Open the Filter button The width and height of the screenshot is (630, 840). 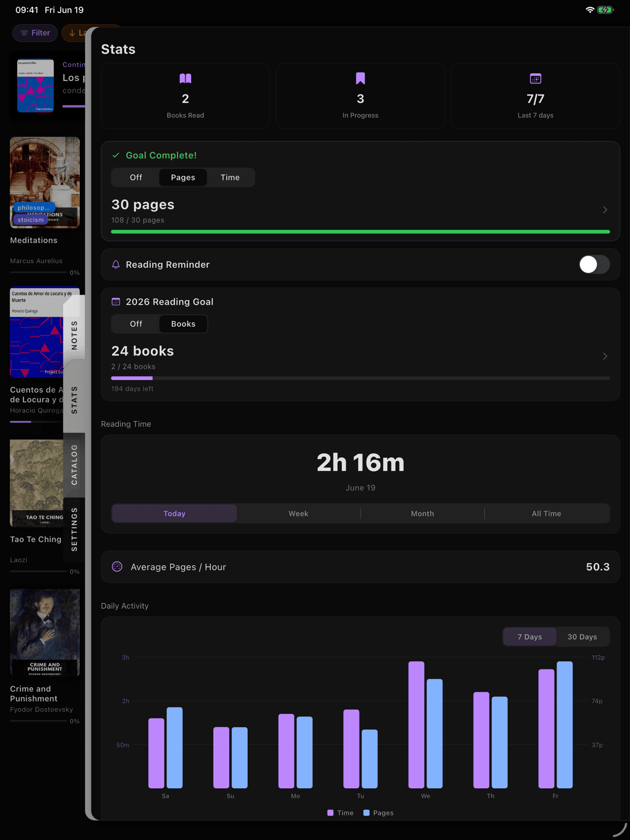point(35,33)
